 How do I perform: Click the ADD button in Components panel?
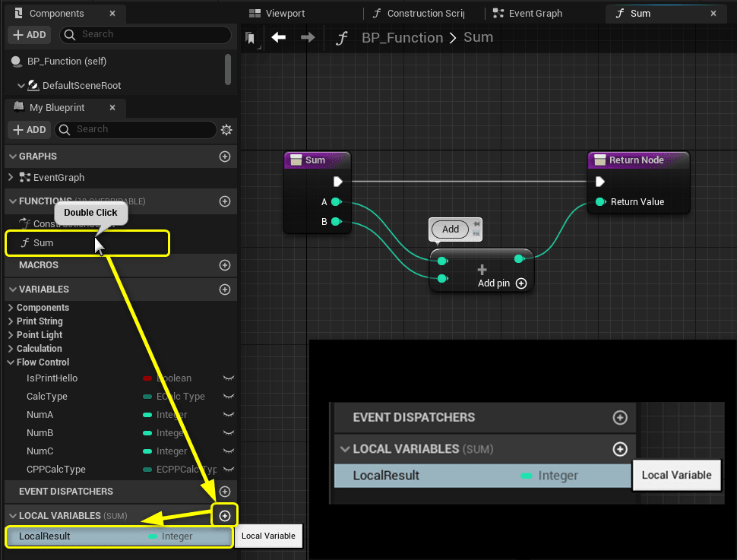(x=29, y=34)
